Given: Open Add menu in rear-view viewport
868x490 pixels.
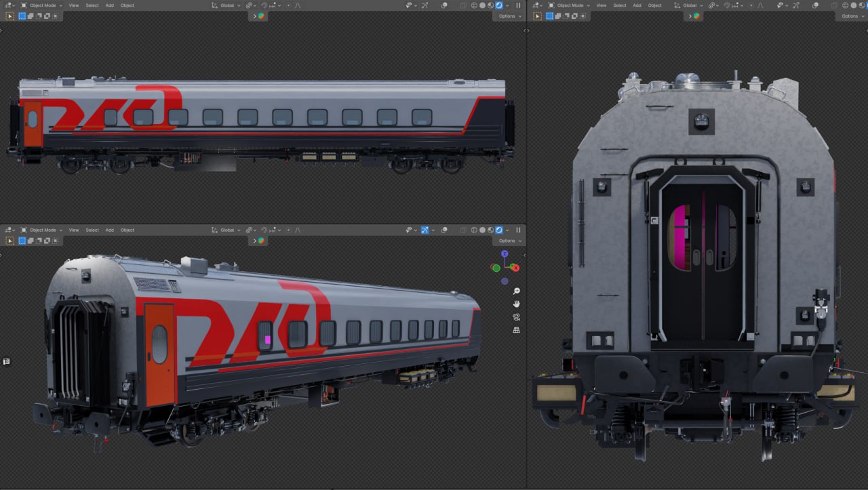Looking at the screenshot, I should coord(637,5).
